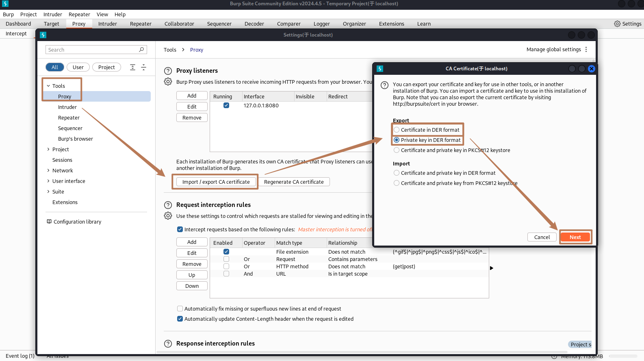
Task: Open the Intruder menu in menu bar
Action: [x=53, y=14]
